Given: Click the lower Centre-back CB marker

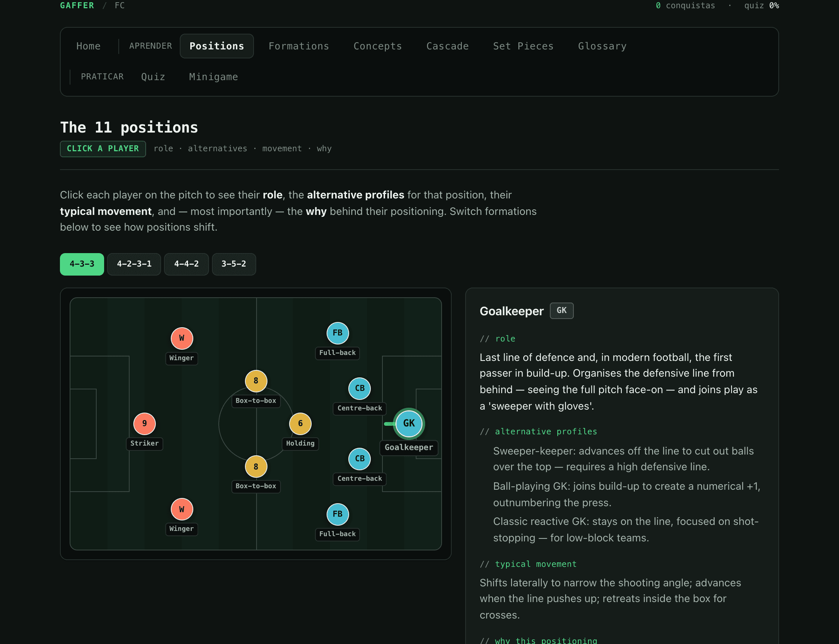Looking at the screenshot, I should click(x=360, y=459).
